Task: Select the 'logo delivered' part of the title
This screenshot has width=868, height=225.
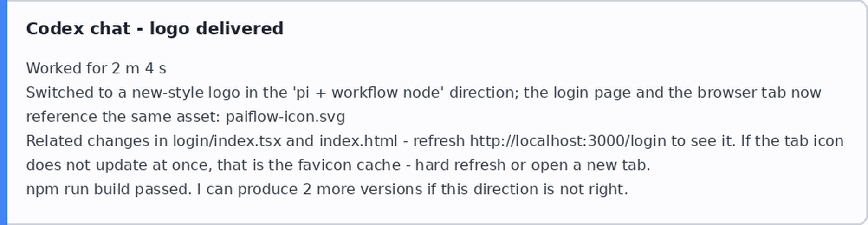Action: click(x=216, y=29)
